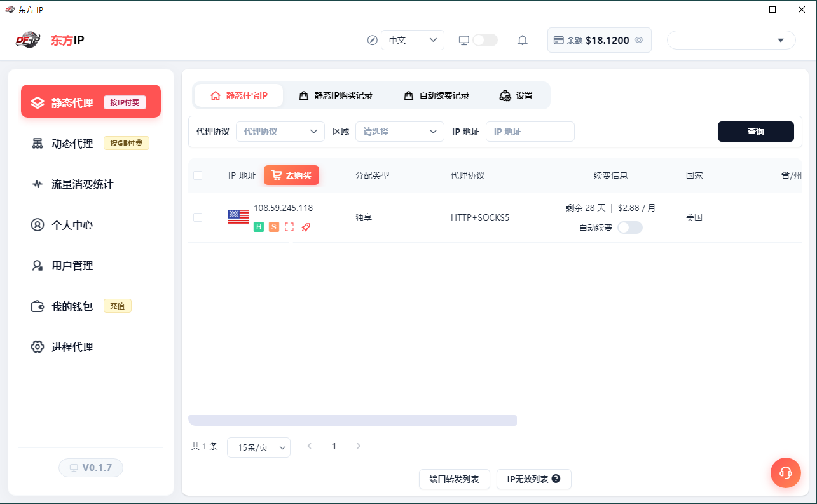Screen dimensions: 817x504
Task: Click the orange S icon under the IP address
Action: pos(274,227)
